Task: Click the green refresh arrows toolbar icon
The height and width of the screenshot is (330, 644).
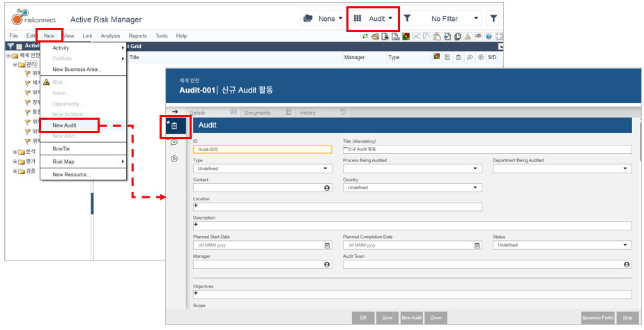Action: click(x=365, y=36)
